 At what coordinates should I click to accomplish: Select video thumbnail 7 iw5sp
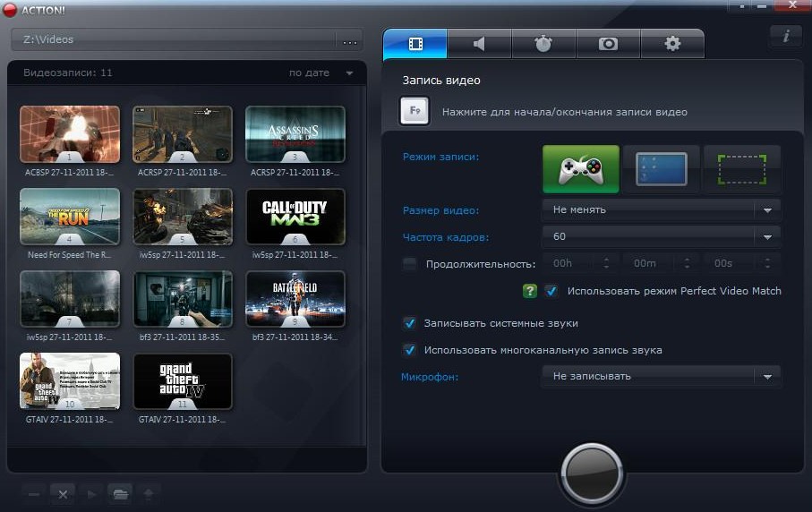point(70,299)
